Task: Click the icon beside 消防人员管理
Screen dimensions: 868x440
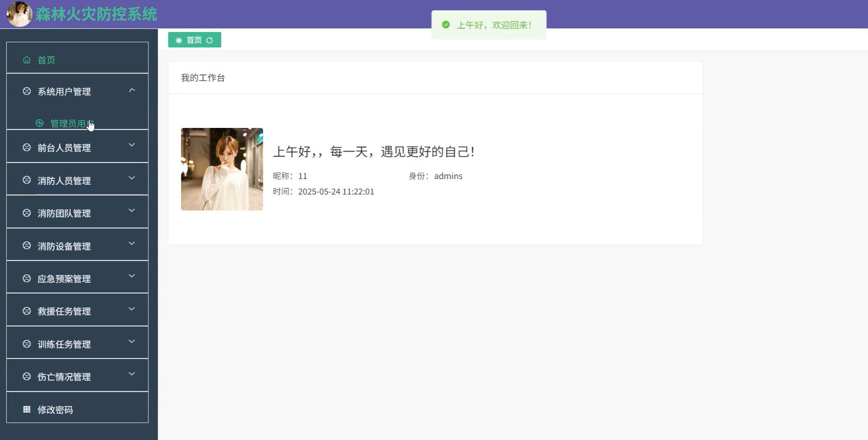Action: point(27,181)
